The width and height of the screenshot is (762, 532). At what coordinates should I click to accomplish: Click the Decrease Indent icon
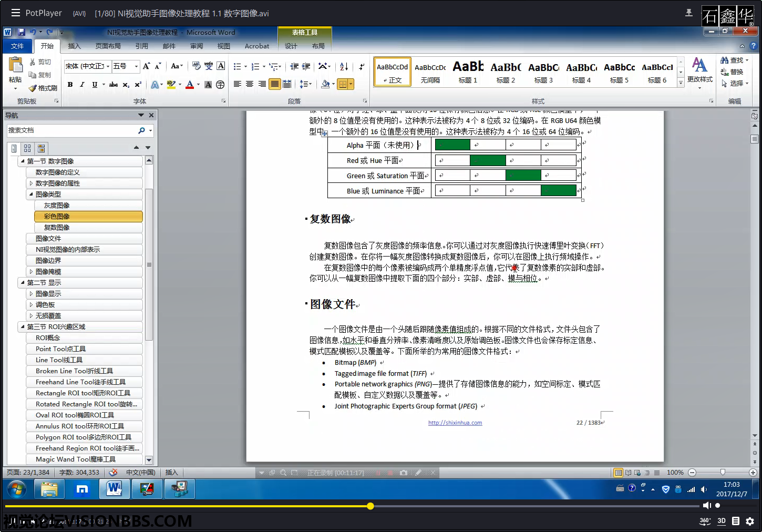[294, 66]
